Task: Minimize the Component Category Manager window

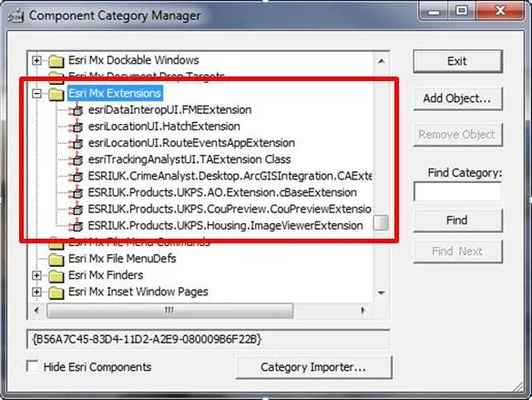Action: [x=434, y=11]
